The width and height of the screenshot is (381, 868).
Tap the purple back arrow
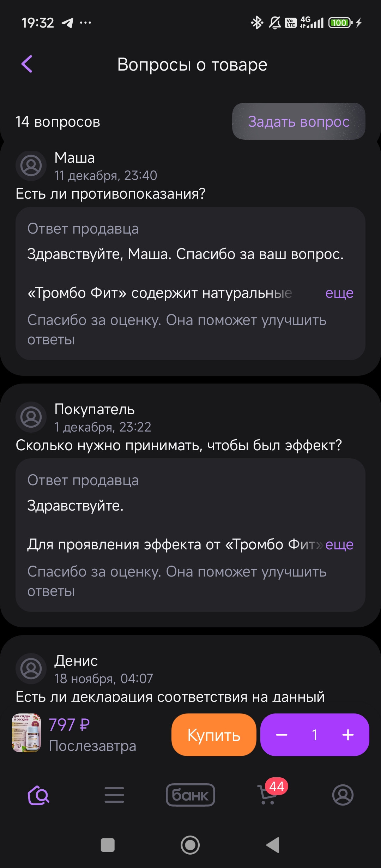[27, 64]
